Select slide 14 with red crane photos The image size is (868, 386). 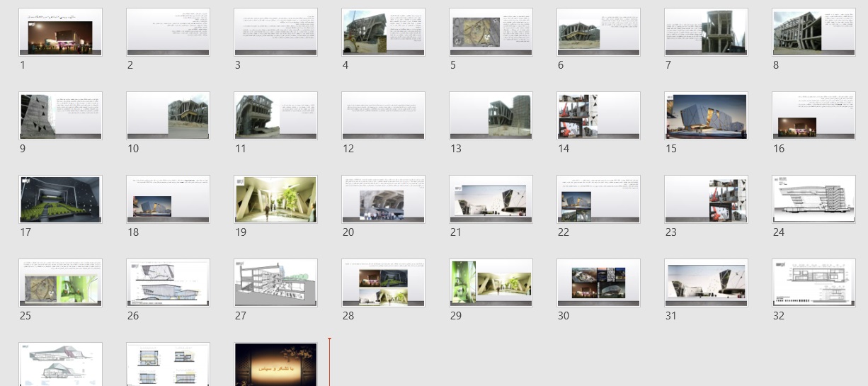598,115
